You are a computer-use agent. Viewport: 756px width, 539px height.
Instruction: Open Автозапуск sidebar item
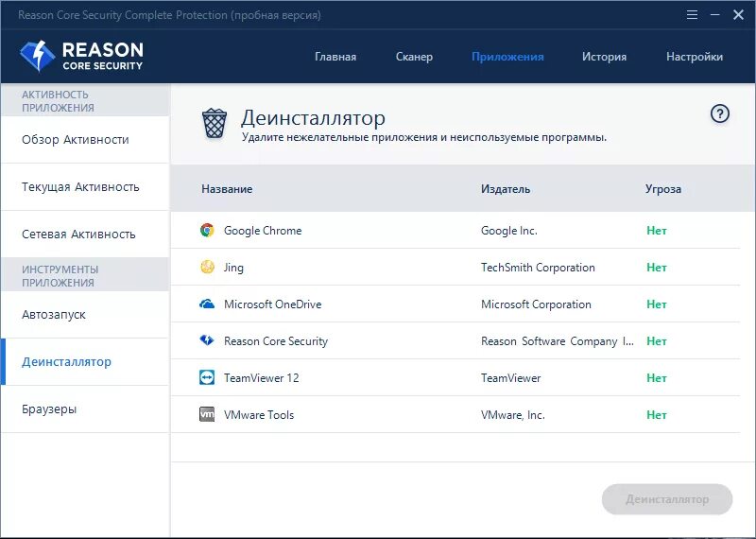coord(85,315)
